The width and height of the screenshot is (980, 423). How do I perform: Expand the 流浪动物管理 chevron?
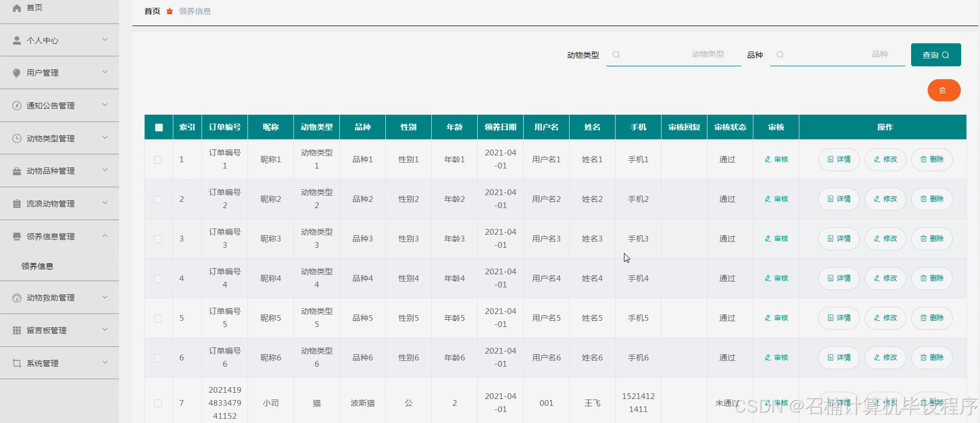point(105,203)
